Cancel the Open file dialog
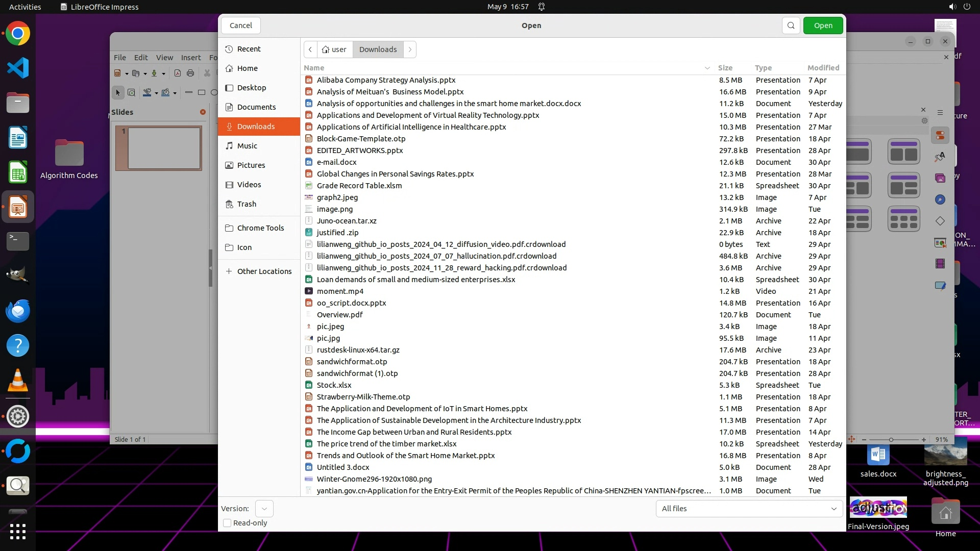The height and width of the screenshot is (551, 980). [240, 26]
